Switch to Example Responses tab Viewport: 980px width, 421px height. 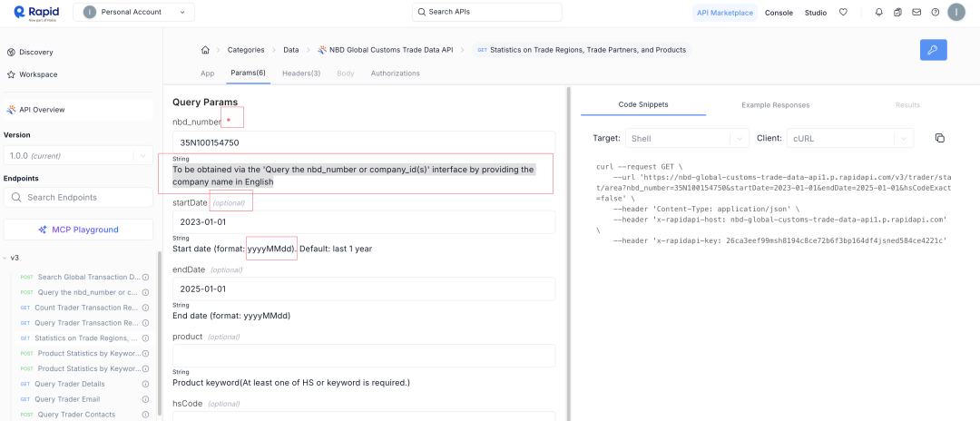[x=776, y=105]
